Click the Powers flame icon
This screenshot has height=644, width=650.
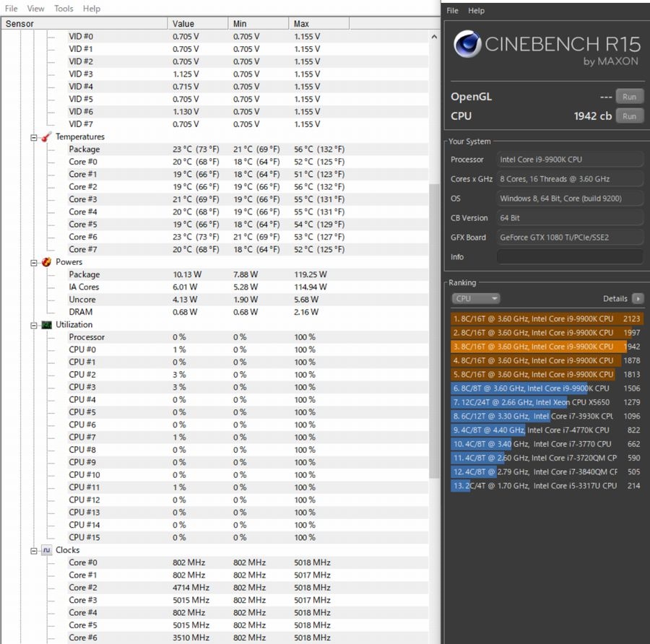46,262
